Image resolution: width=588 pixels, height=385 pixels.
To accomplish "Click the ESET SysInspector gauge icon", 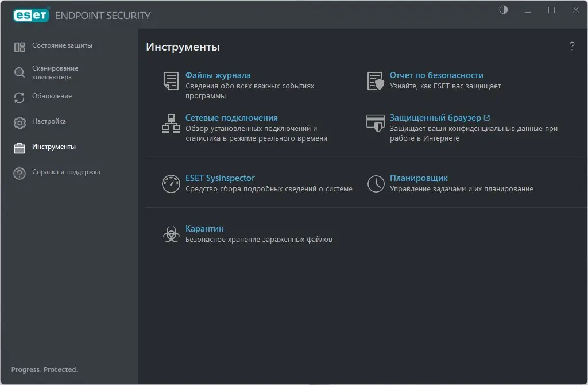I will 171,184.
